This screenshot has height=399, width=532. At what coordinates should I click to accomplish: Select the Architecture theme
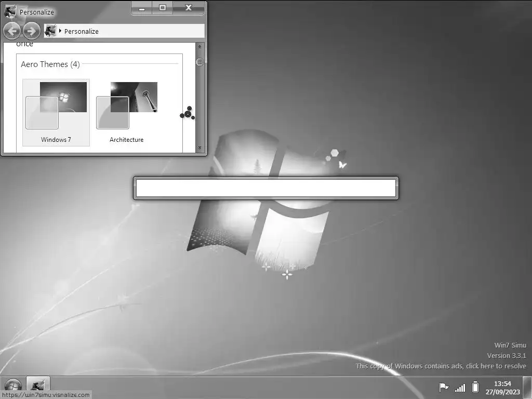pyautogui.click(x=127, y=113)
